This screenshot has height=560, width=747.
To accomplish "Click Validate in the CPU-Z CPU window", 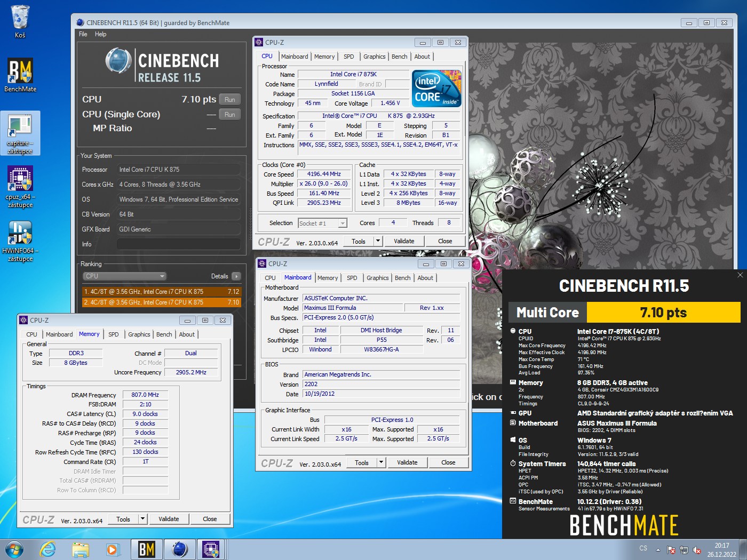I will [404, 241].
